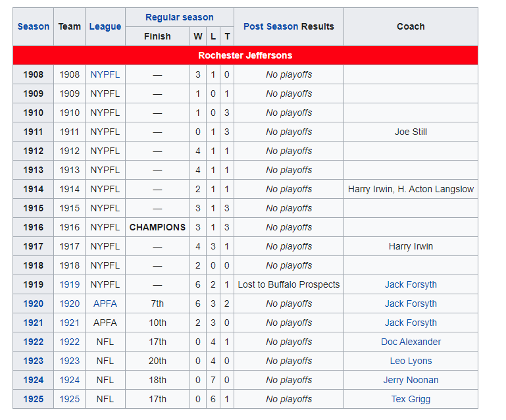Open the bold 1923 season link
This screenshot has width=506, height=420.
(x=34, y=361)
